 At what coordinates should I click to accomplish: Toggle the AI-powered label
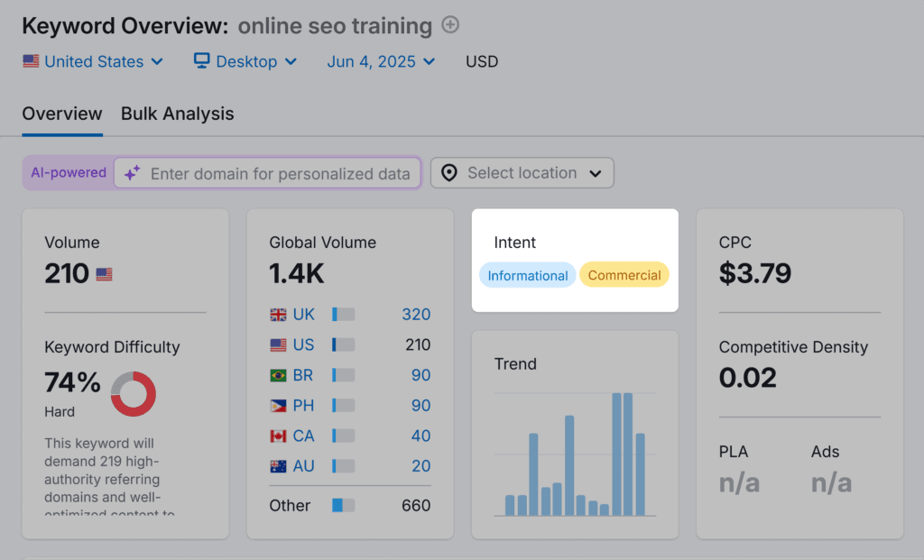(68, 172)
